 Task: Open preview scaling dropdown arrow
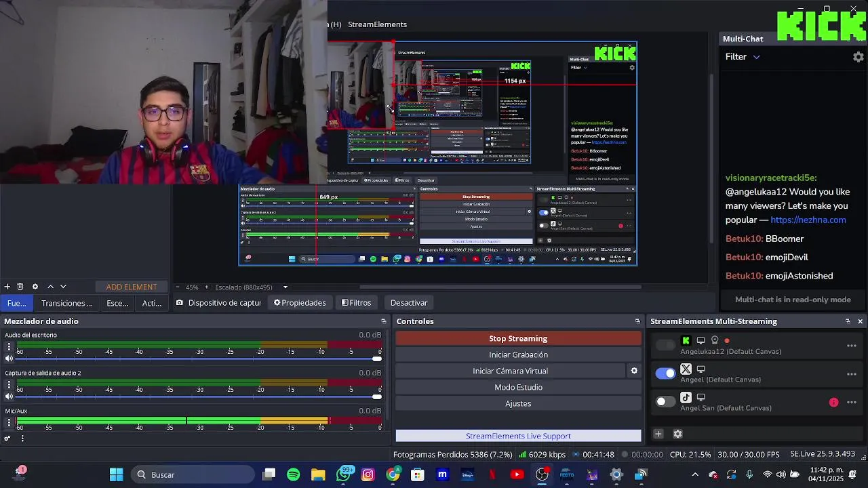[285, 287]
